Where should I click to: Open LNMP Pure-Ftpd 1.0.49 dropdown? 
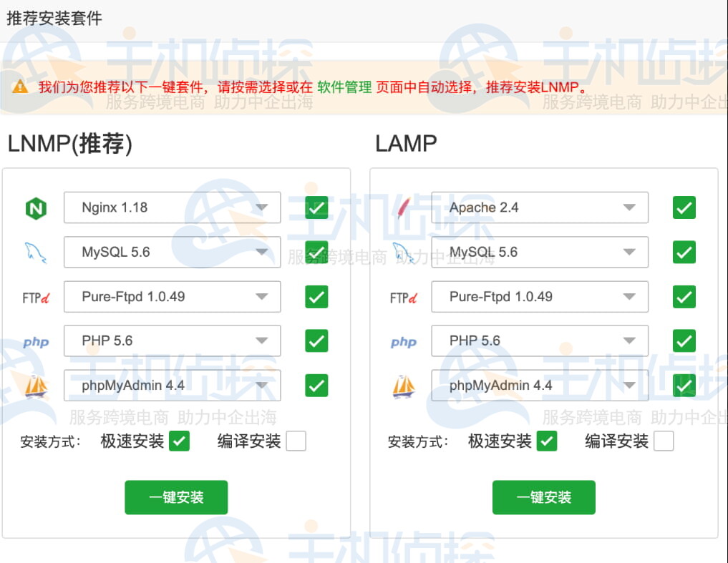click(173, 297)
